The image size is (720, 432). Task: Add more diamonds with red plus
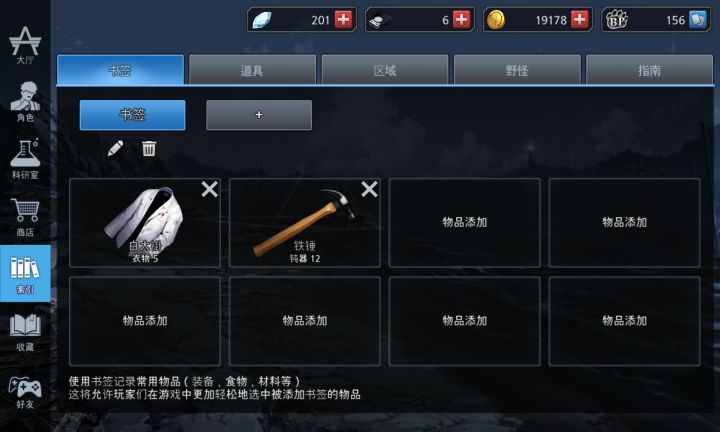coord(343,20)
